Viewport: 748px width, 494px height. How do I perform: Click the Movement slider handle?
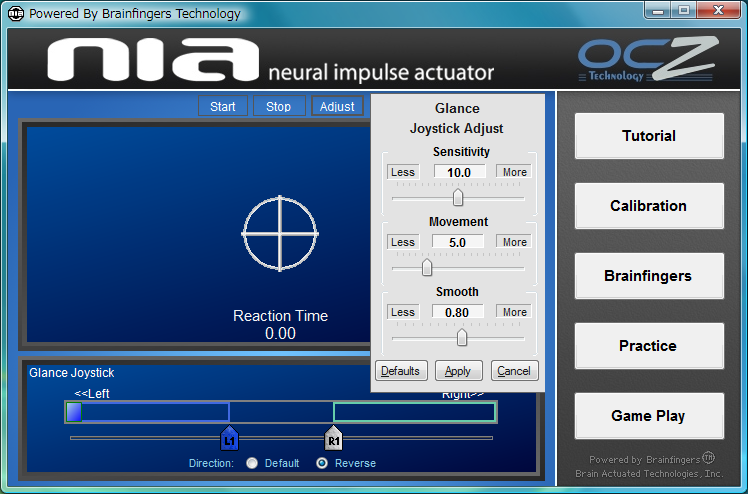coord(427,267)
